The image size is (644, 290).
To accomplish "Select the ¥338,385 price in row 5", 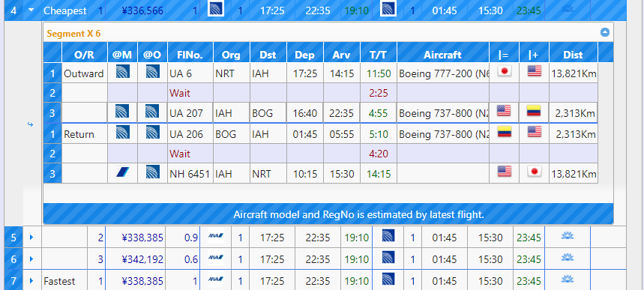I will [x=142, y=238].
